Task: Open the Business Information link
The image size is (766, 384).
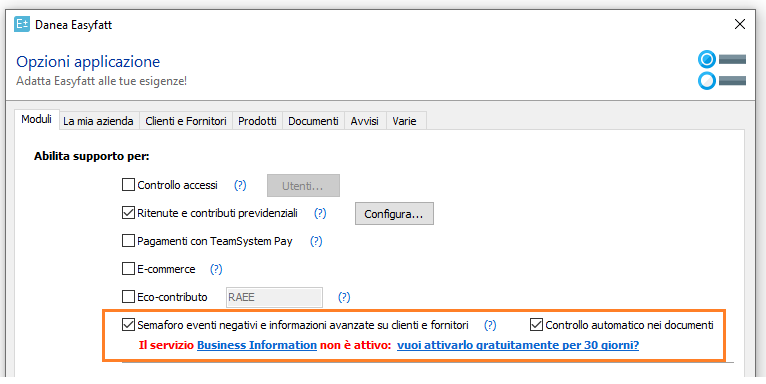Action: coord(257,345)
